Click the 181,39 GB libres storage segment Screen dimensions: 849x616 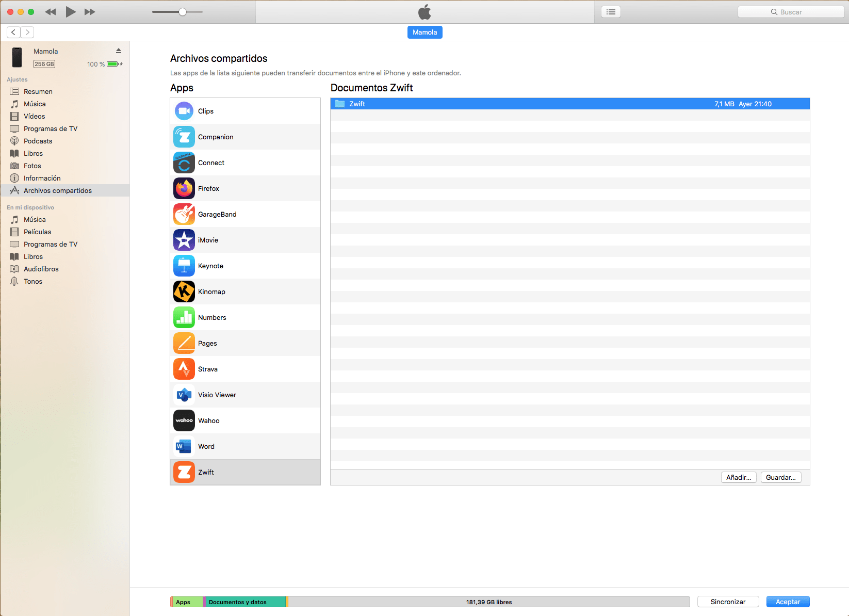[489, 602]
